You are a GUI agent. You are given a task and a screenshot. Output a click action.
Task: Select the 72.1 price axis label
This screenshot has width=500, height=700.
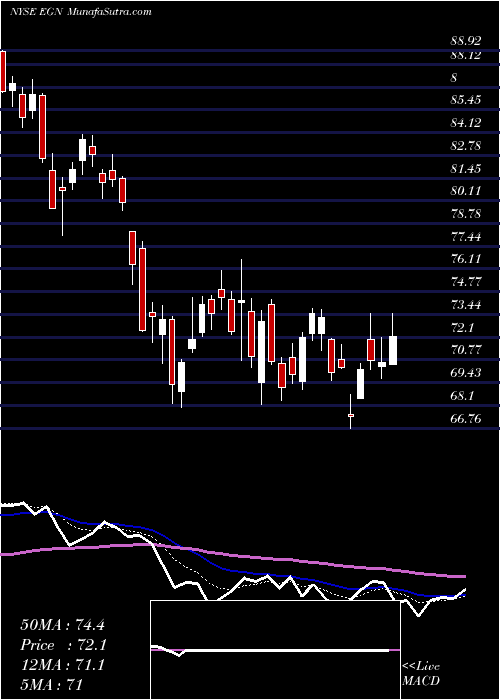point(463,328)
